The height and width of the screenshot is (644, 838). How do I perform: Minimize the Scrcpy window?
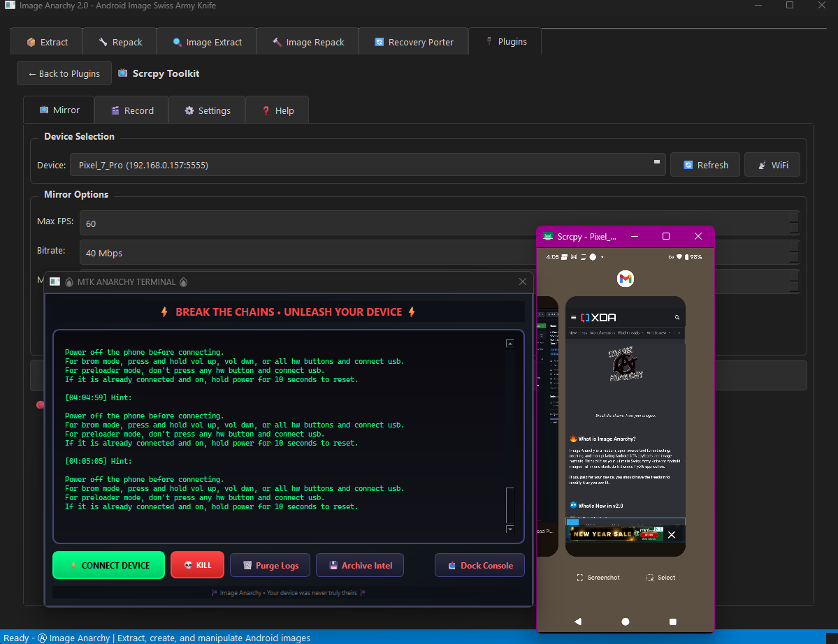click(635, 236)
